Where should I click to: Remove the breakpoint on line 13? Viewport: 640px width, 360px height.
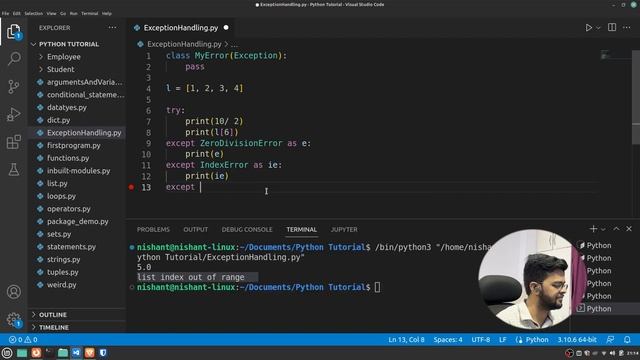tap(131, 187)
